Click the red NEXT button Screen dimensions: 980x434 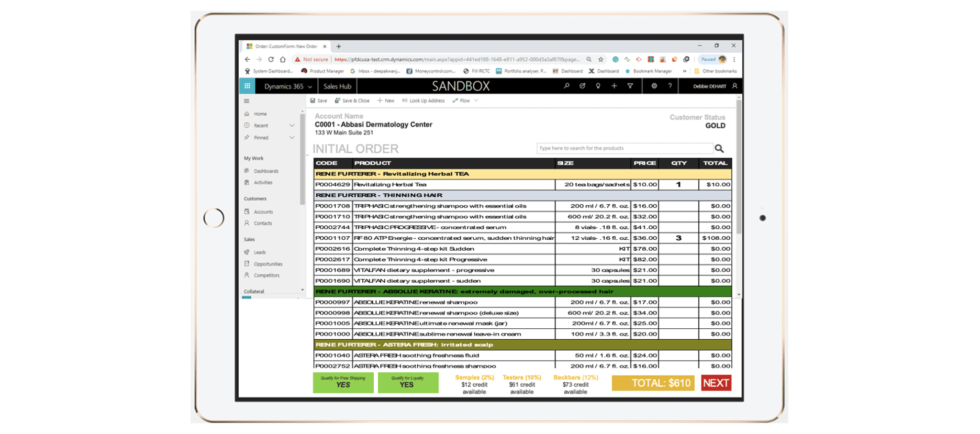(x=716, y=383)
